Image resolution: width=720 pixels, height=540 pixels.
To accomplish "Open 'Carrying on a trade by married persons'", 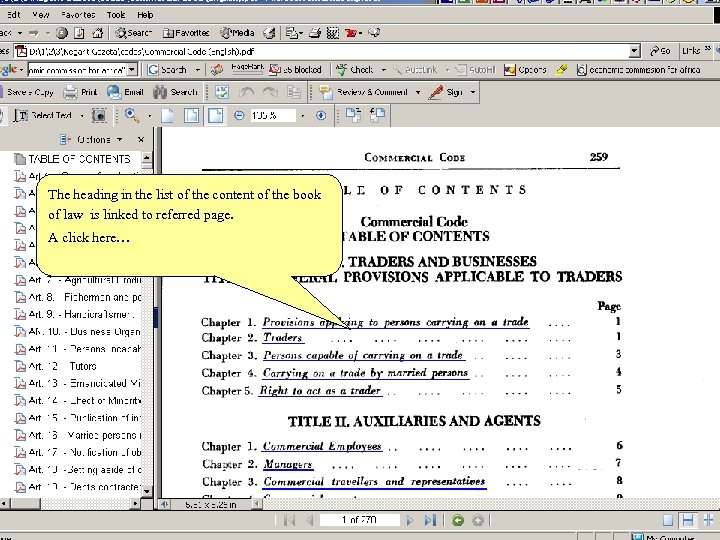I will coord(365,373).
